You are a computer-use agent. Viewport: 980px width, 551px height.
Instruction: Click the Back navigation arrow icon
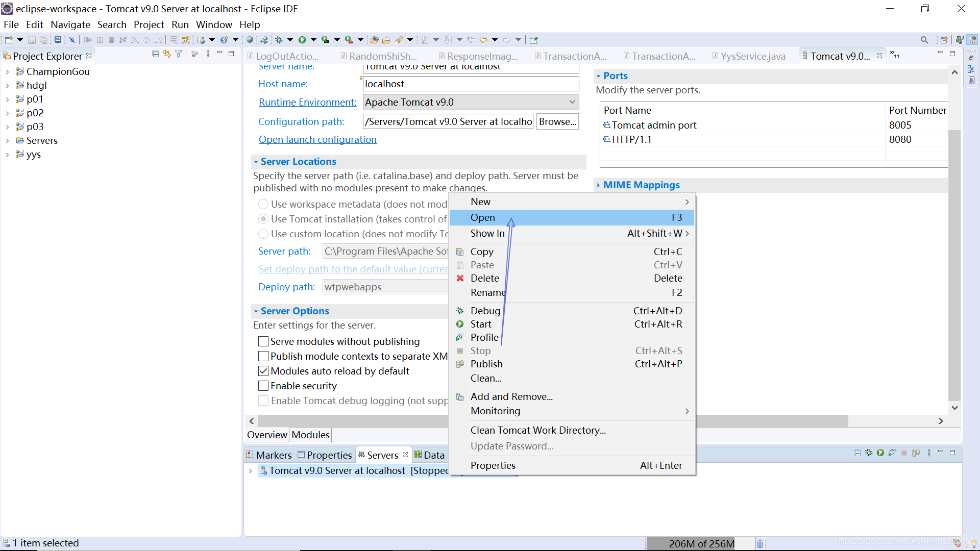pyautogui.click(x=483, y=40)
